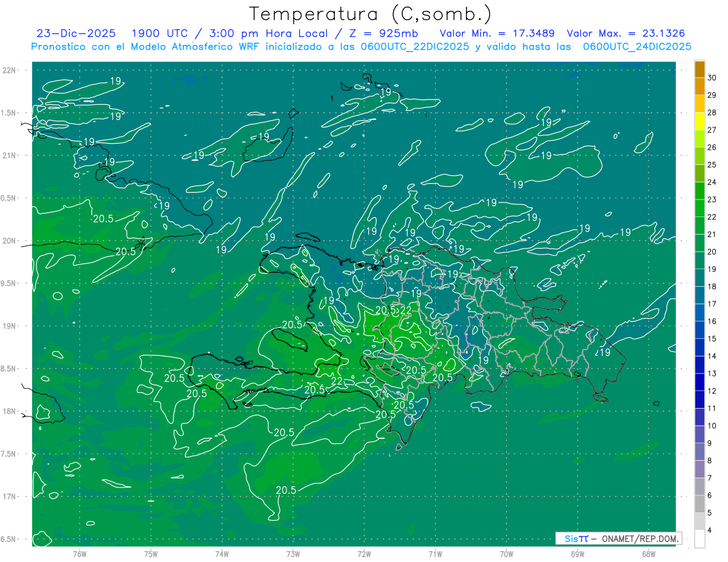Click the 22N latitude axis label
Image resolution: width=728 pixels, height=562 pixels.
pos(10,70)
